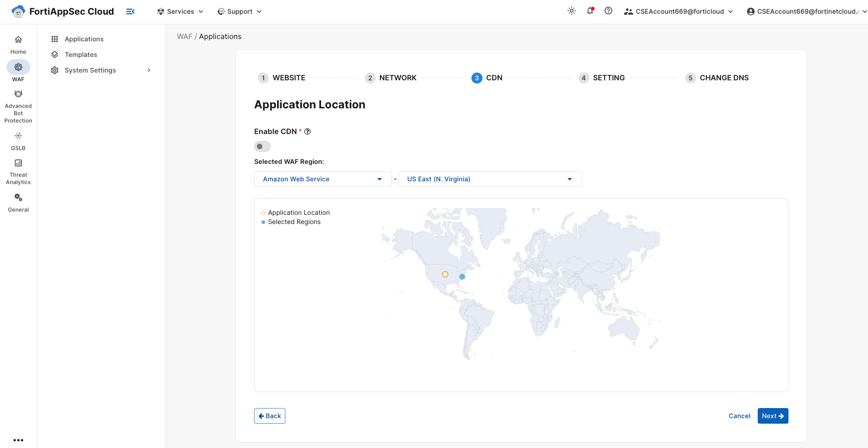Open General settings in the sidebar
This screenshot has width=868, height=448.
point(18,203)
